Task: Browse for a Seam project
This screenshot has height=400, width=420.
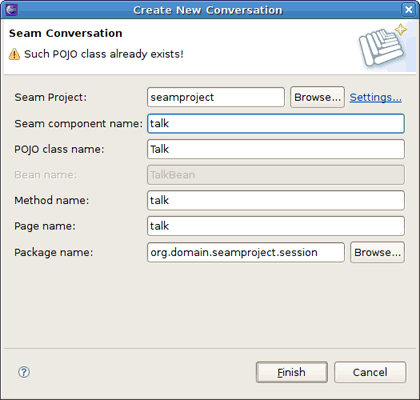Action: click(317, 97)
